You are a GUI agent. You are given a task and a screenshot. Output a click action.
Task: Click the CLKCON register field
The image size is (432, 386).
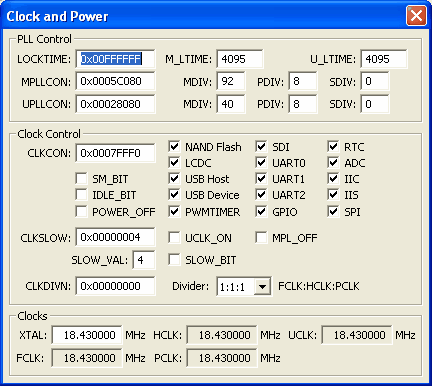click(115, 153)
